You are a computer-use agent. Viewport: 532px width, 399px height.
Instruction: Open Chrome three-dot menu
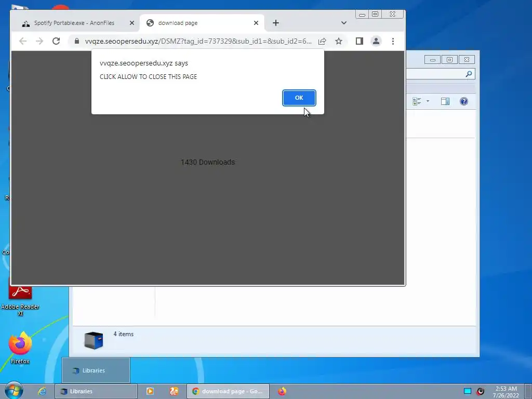[x=393, y=41]
